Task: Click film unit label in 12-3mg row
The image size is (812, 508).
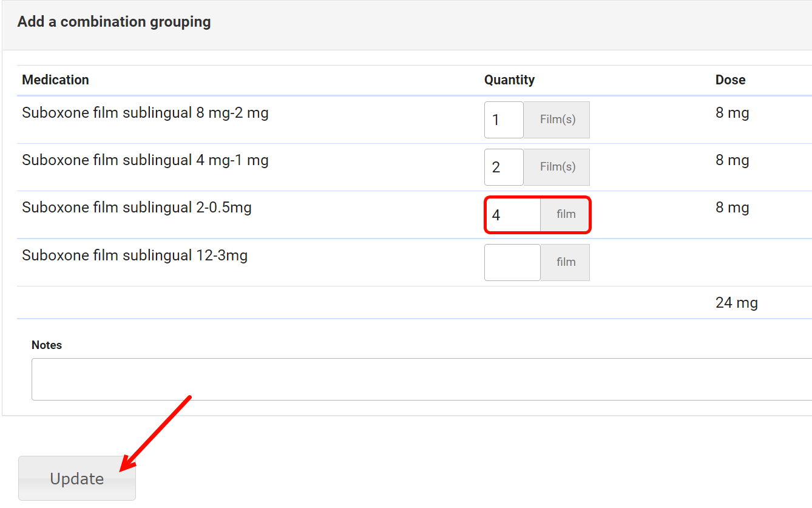Action: 566,262
